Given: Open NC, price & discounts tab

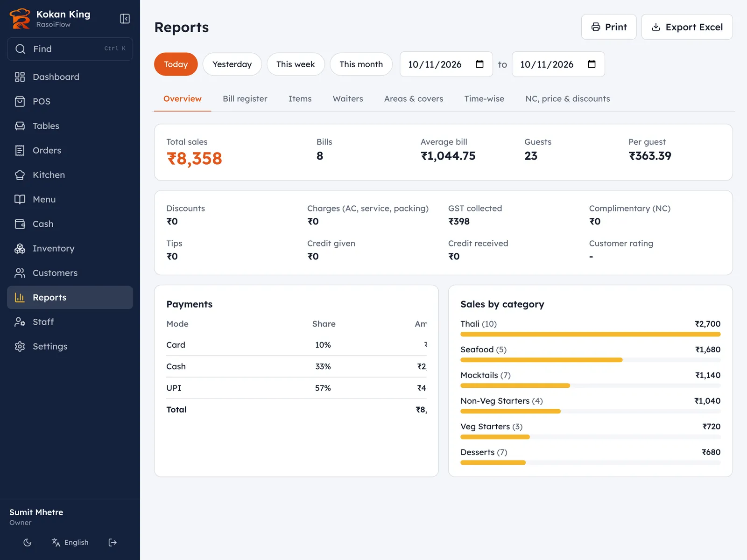Looking at the screenshot, I should 568,99.
